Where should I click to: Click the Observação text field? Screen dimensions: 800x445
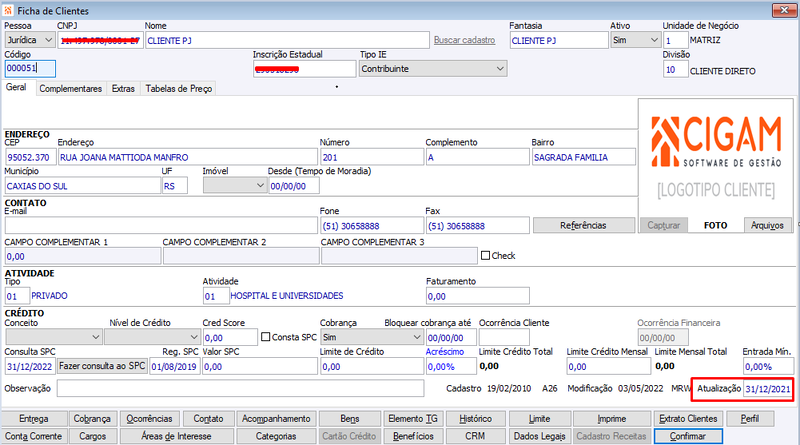click(x=240, y=388)
